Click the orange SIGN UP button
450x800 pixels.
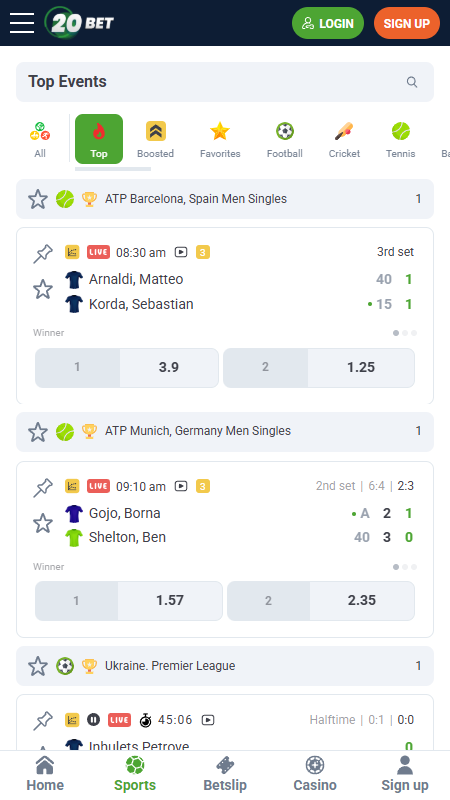point(407,23)
